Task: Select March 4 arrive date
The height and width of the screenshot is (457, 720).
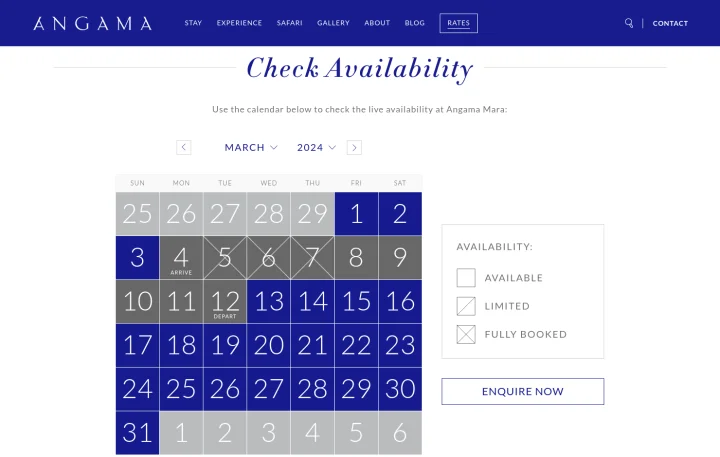Action: (x=181, y=258)
